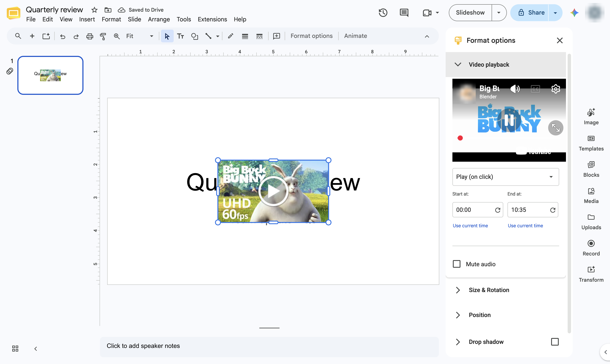Click the print icon

coord(90,36)
